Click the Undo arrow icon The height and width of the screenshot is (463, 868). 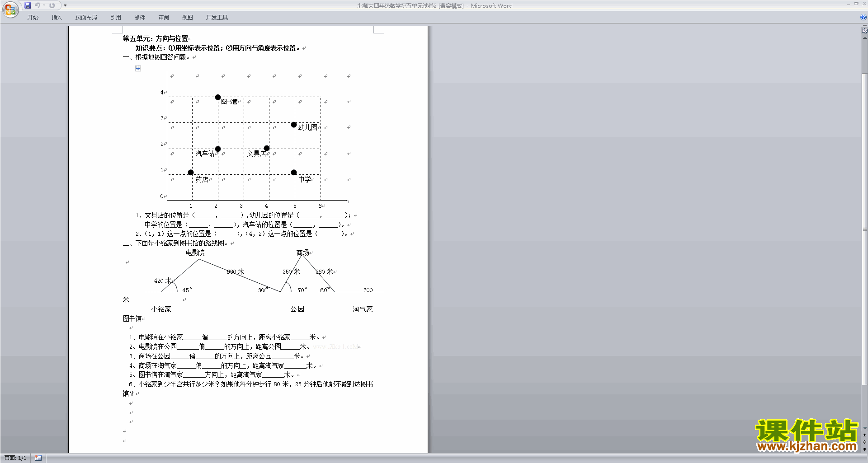(38, 5)
